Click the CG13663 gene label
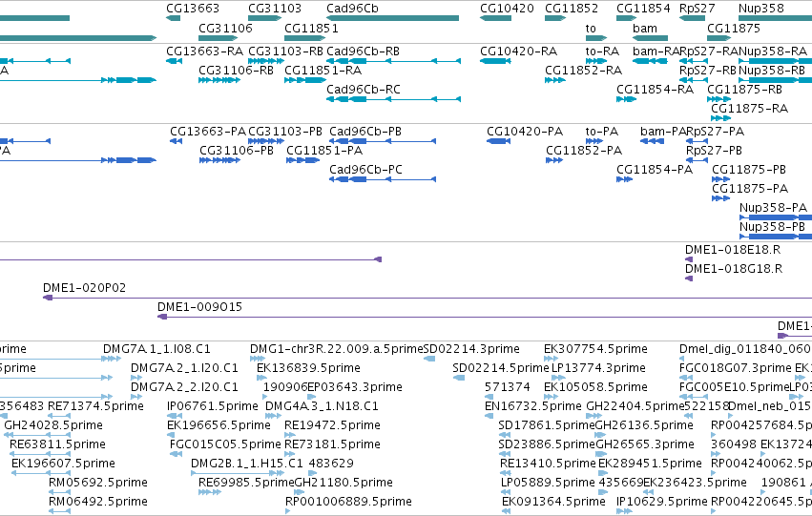Image resolution: width=812 pixels, height=516 pixels. click(x=193, y=9)
